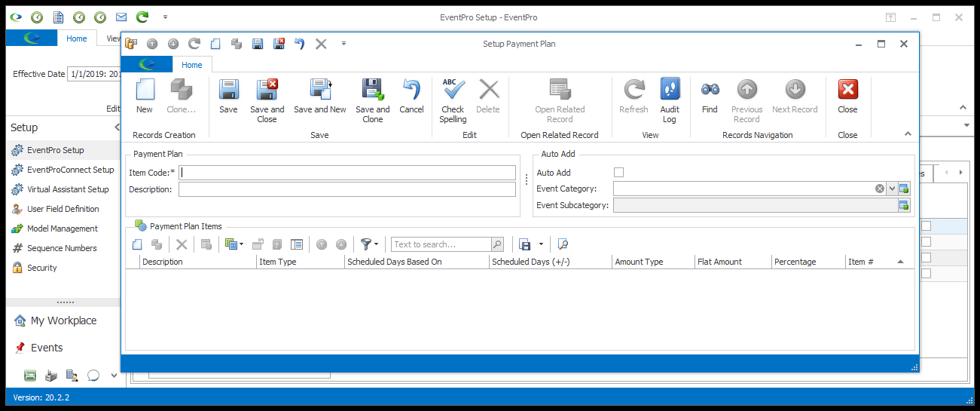Open the Audit Log

click(x=670, y=101)
